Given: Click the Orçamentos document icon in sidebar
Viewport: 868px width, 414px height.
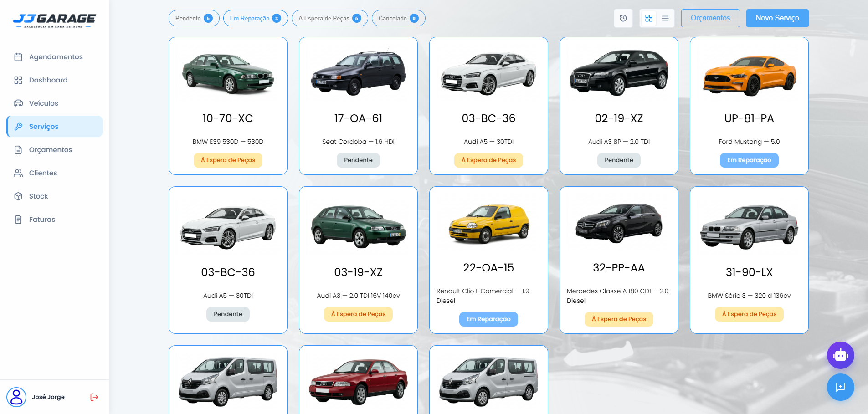Looking at the screenshot, I should 18,150.
